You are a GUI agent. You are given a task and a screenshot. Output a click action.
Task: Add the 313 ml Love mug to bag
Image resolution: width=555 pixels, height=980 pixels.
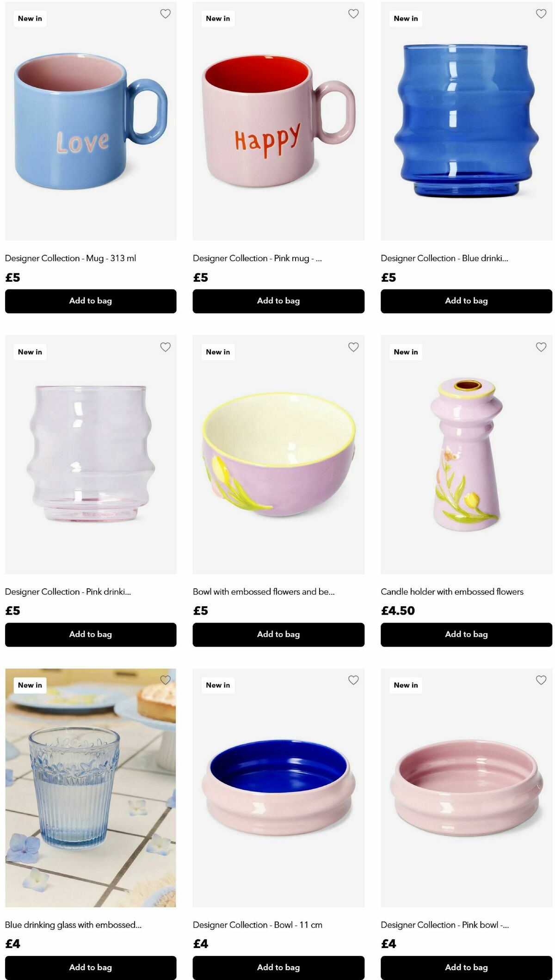[x=91, y=301]
